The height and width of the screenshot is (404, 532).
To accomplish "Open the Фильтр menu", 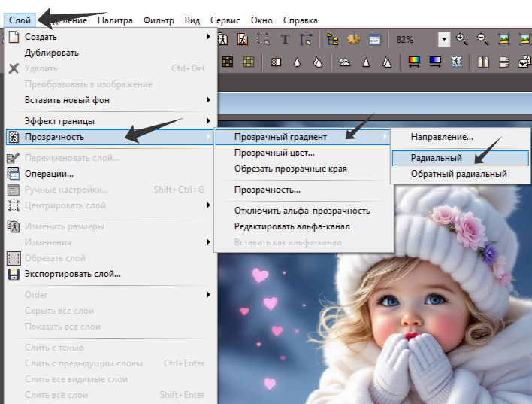I will [x=159, y=20].
